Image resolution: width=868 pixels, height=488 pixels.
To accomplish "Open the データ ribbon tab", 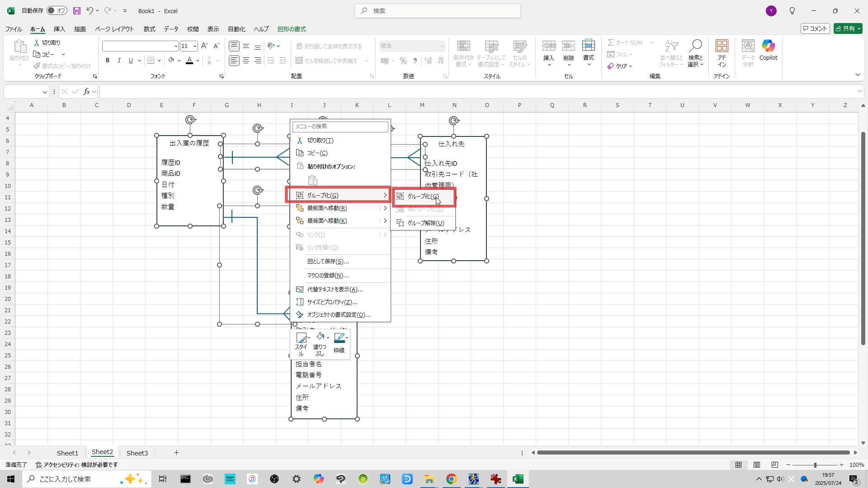I will click(x=171, y=29).
